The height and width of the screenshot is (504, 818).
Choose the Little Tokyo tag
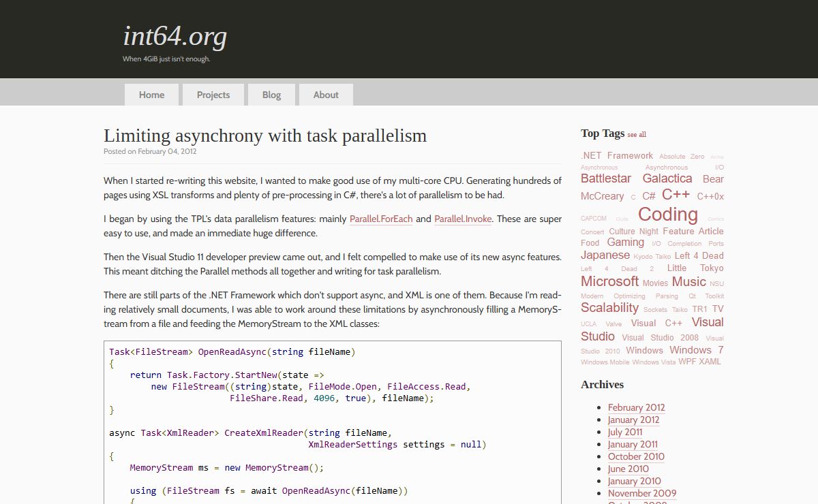(695, 268)
